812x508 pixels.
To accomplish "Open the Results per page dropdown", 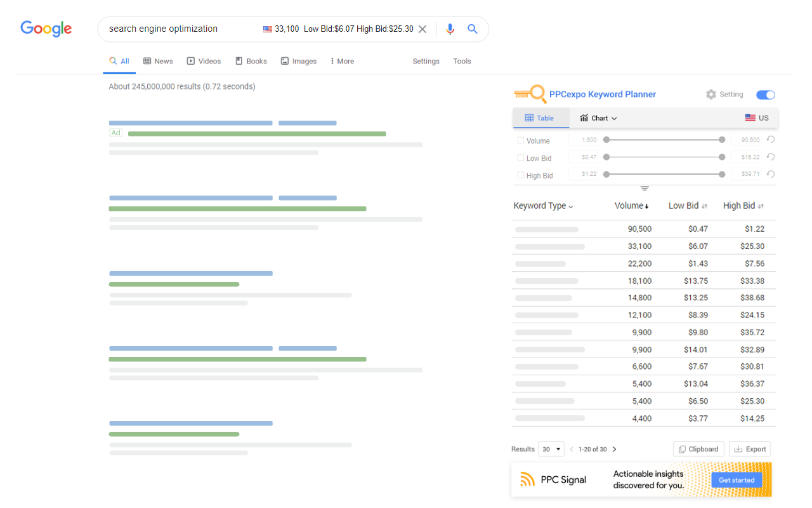I will (551, 449).
